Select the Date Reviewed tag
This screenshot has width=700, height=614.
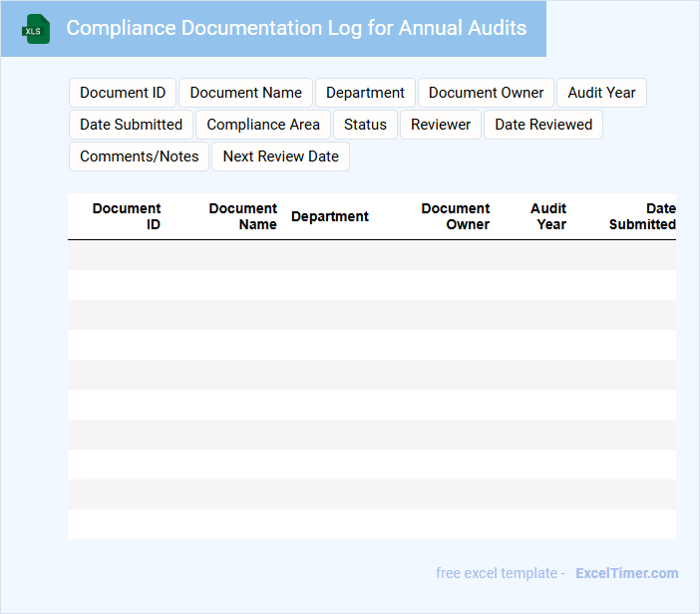pyautogui.click(x=543, y=125)
